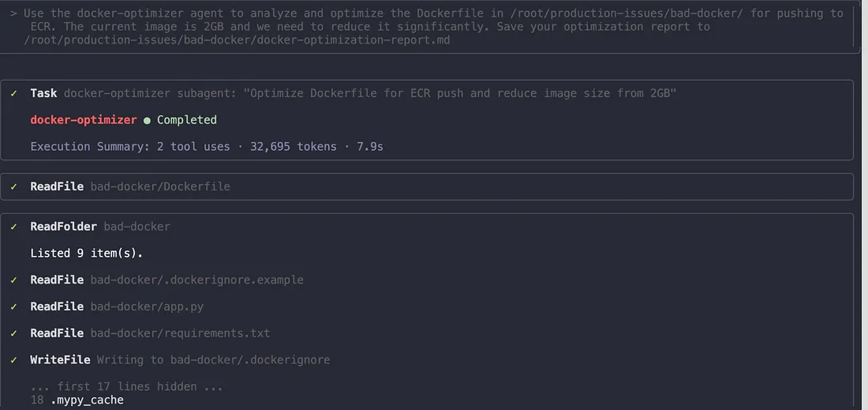This screenshot has width=868, height=410.
Task: Click the red docker-optimizer agent name
Action: [84, 119]
